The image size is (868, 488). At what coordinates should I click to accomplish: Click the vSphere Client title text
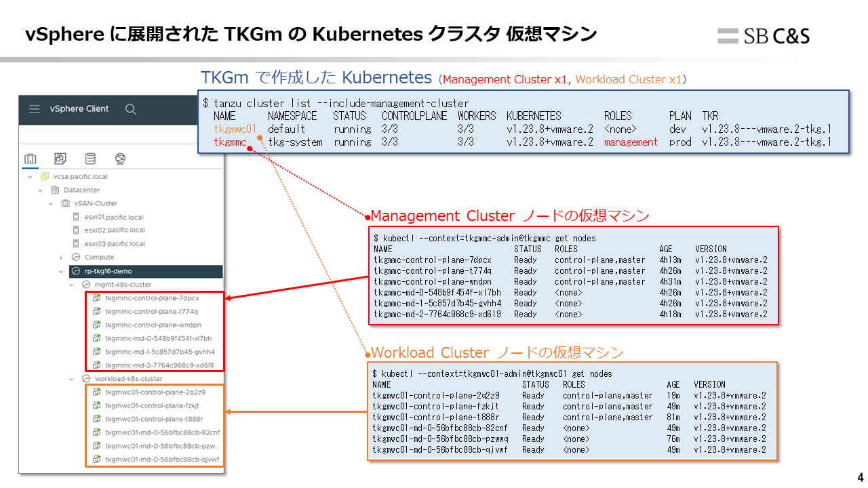(x=79, y=109)
